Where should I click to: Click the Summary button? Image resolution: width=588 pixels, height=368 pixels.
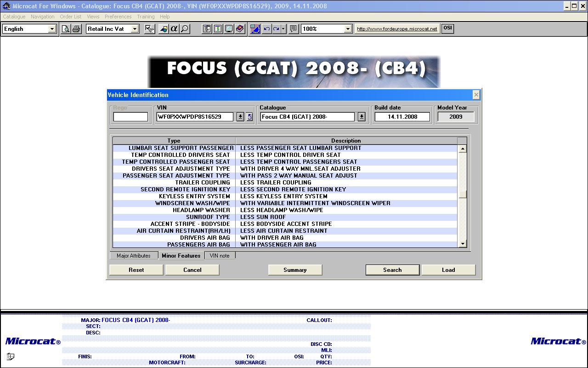click(295, 270)
